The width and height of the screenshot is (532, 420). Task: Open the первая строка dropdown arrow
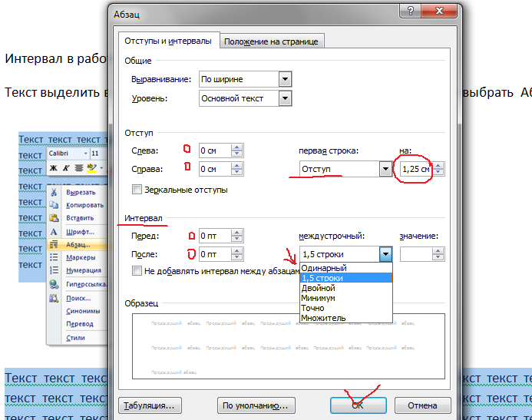[385, 169]
